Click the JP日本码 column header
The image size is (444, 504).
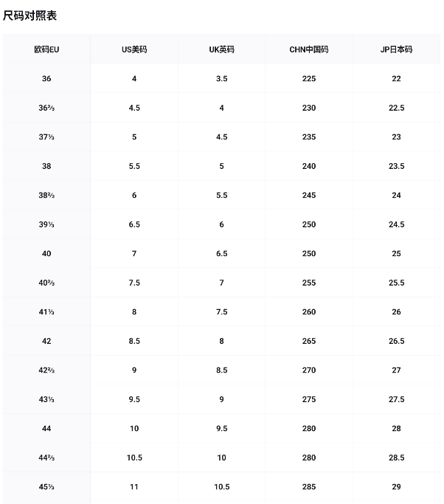396,49
